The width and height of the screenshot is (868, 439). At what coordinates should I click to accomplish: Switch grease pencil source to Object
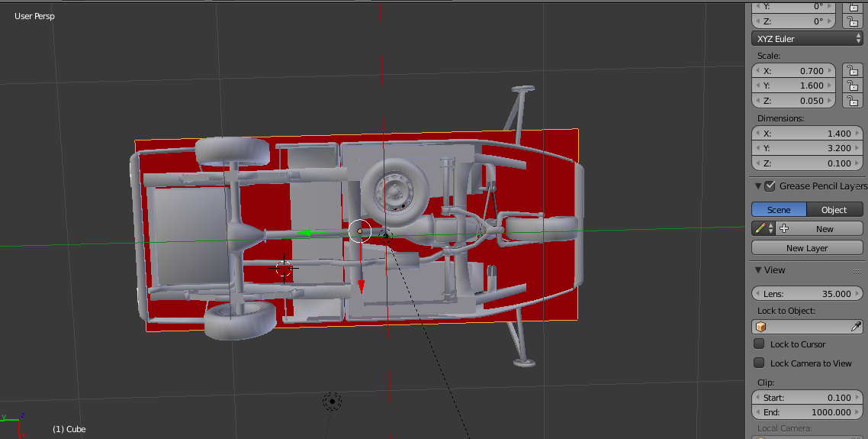point(834,209)
